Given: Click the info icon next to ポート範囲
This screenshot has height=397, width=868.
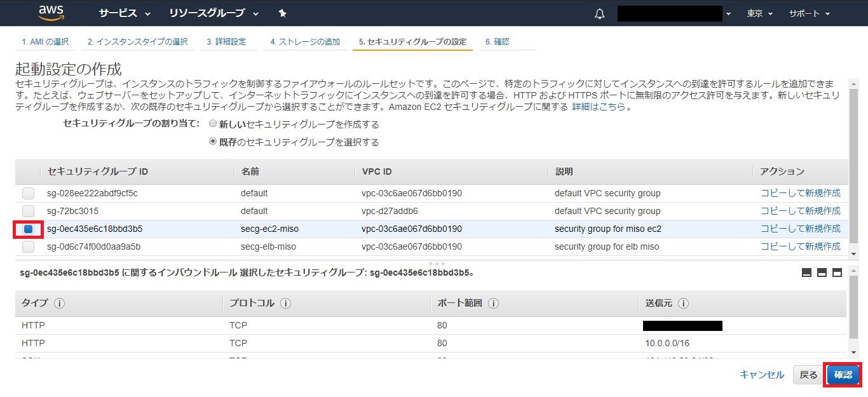Looking at the screenshot, I should coord(493,304).
